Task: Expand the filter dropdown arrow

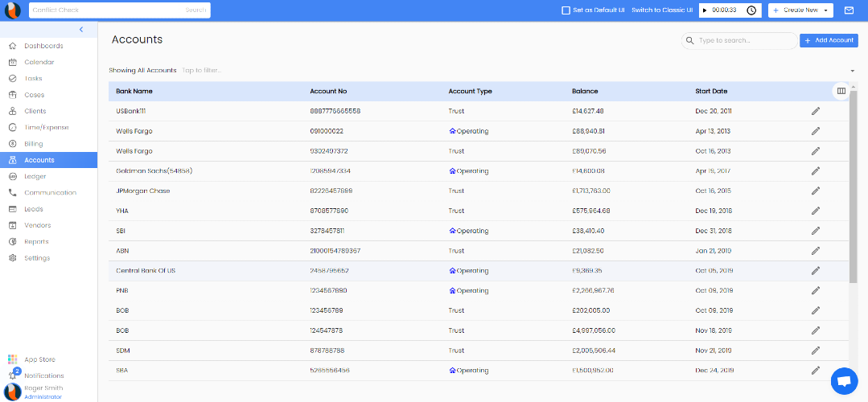Action: [852, 71]
